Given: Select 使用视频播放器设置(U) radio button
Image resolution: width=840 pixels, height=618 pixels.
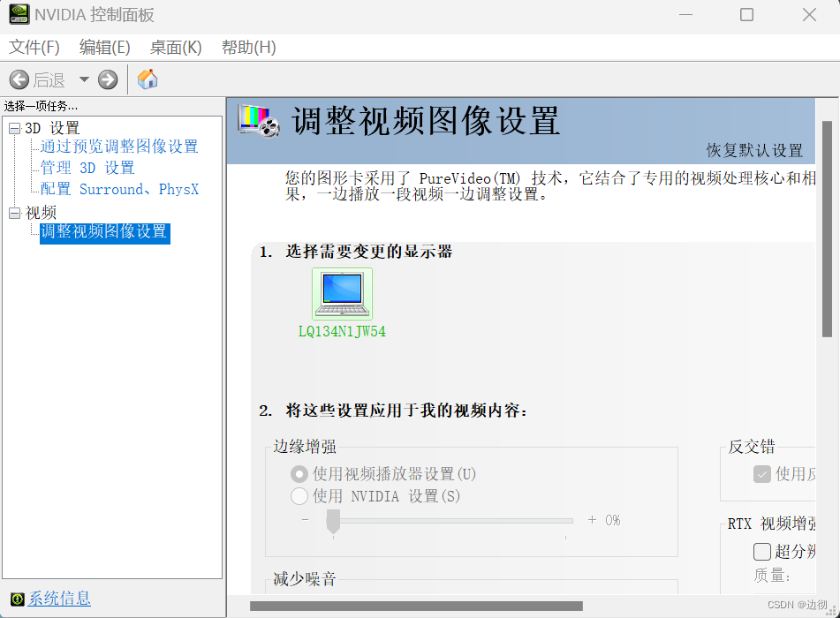Looking at the screenshot, I should [x=299, y=474].
